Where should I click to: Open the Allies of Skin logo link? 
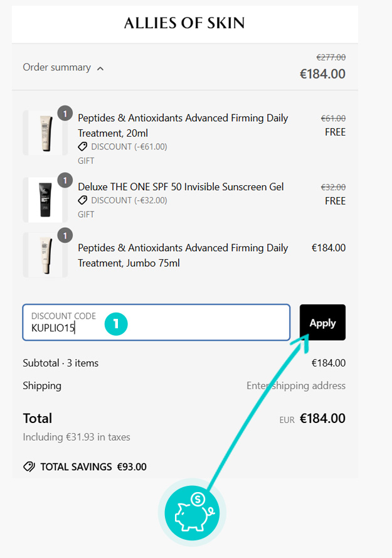click(x=184, y=23)
